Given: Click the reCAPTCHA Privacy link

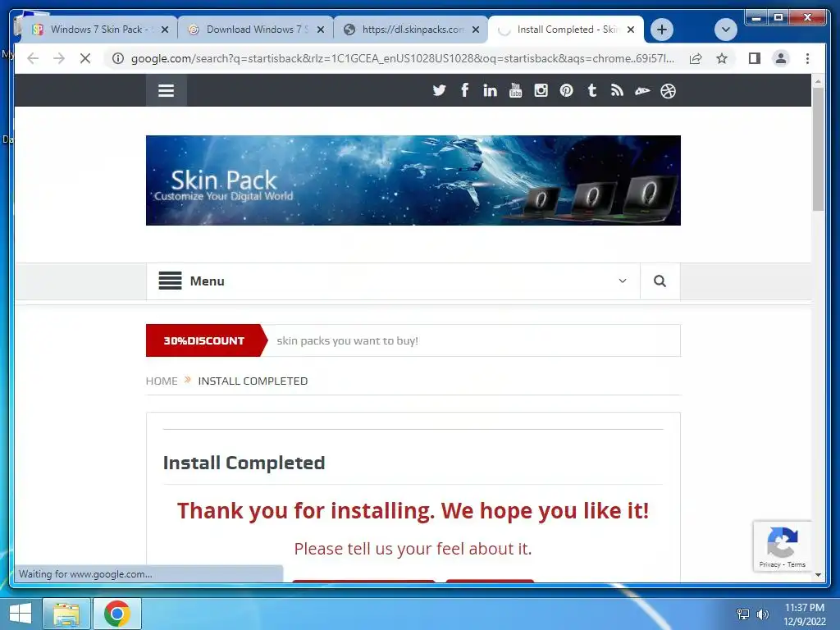Looking at the screenshot, I should coord(769,564).
